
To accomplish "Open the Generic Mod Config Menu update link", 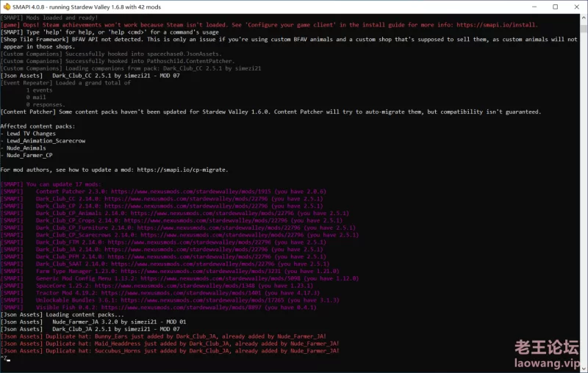I will coord(220,278).
